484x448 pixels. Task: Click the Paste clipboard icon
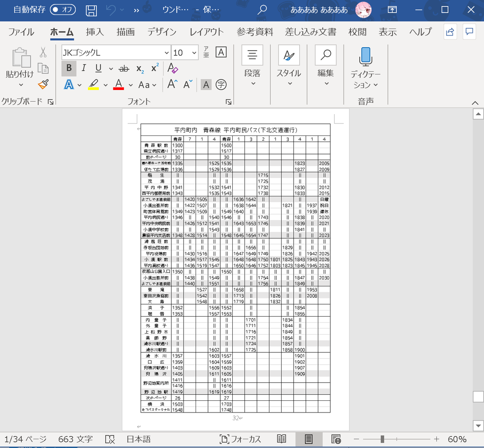(x=21, y=57)
